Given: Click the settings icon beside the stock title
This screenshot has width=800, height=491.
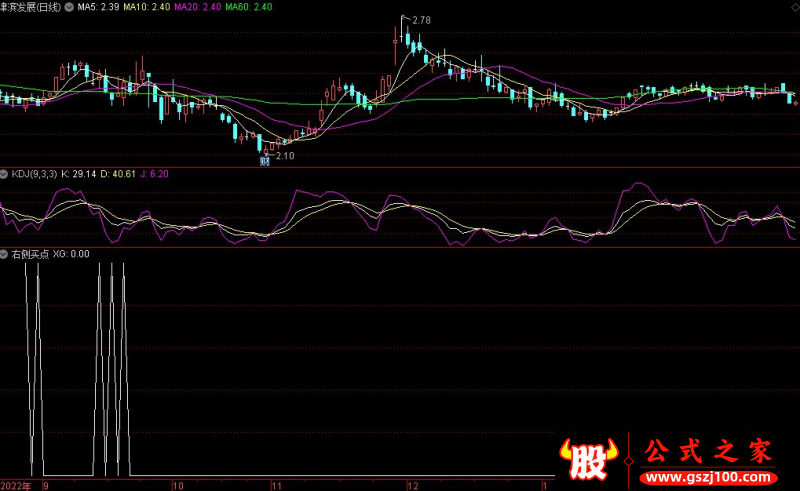Looking at the screenshot, I should coord(69,6).
